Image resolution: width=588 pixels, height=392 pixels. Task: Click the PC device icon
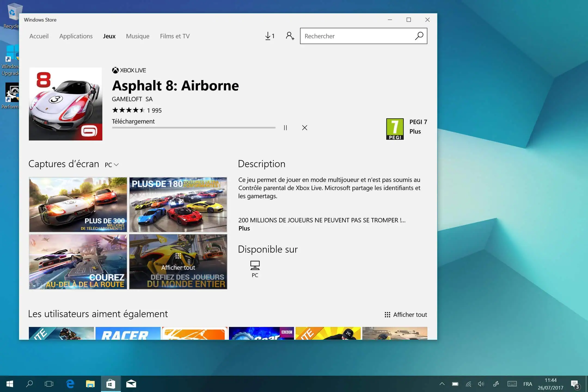pyautogui.click(x=255, y=265)
